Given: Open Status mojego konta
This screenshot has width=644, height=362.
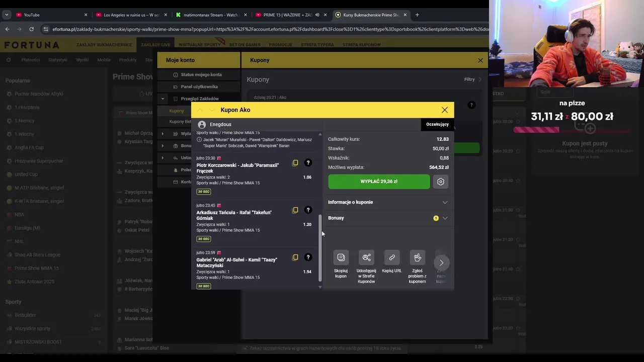Looking at the screenshot, I should [201, 74].
